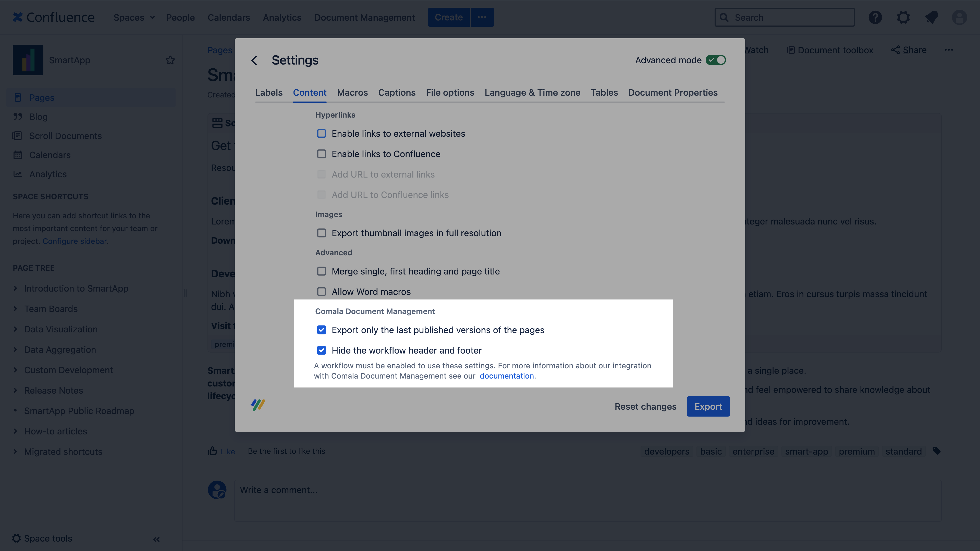
Task: Click the back arrow in Settings dialog
Action: click(254, 60)
